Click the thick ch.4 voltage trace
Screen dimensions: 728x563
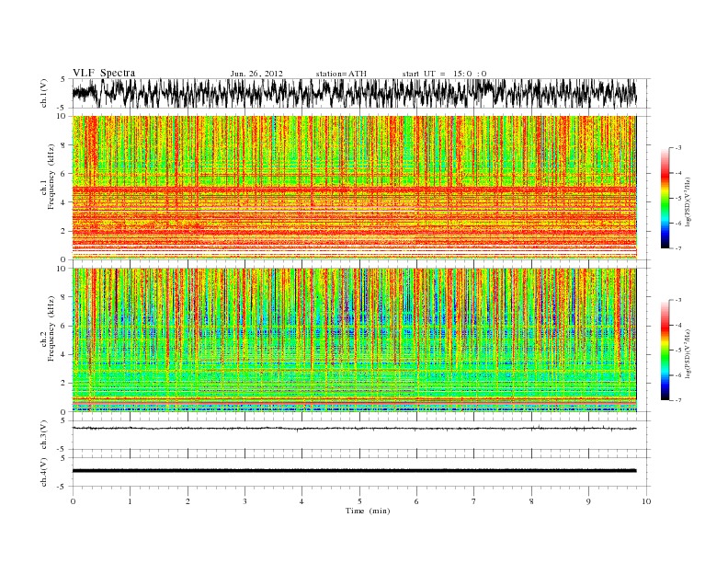[x=354, y=471]
